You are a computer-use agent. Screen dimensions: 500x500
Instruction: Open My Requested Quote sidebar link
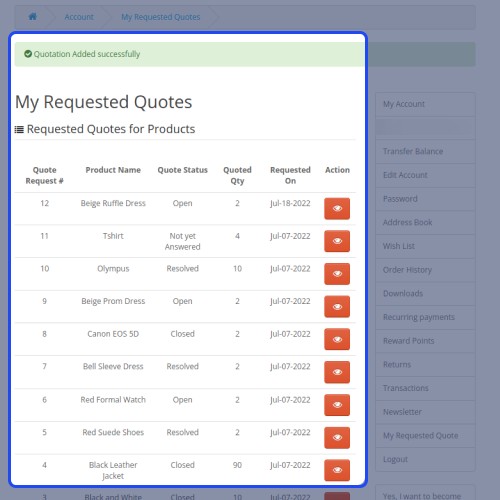(x=425, y=436)
